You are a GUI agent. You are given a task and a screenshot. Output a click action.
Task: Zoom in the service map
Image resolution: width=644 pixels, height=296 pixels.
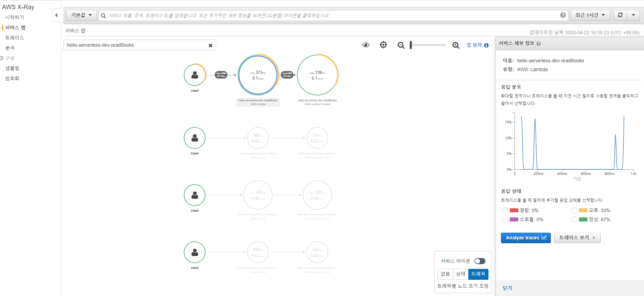coord(456,45)
